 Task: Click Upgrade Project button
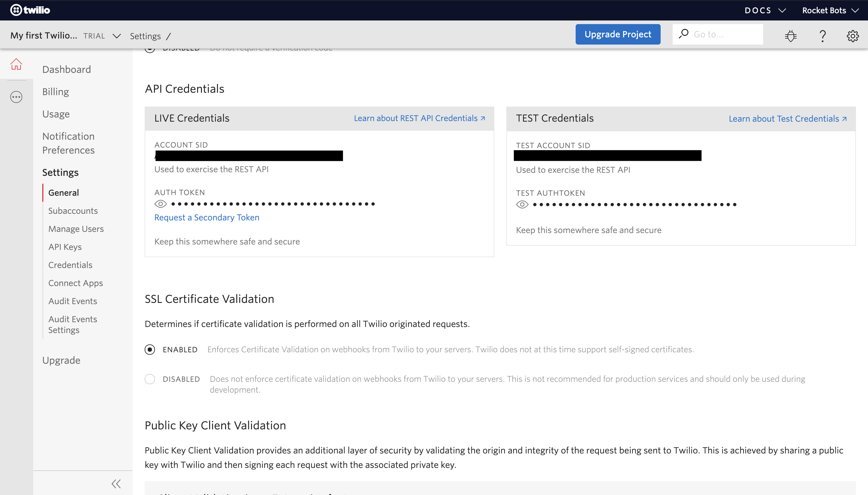(x=618, y=34)
